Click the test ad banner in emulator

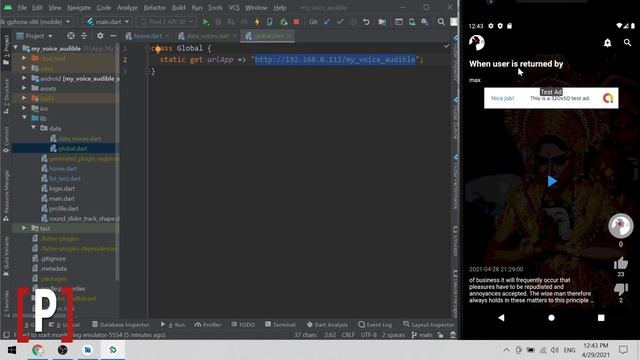[551, 98]
